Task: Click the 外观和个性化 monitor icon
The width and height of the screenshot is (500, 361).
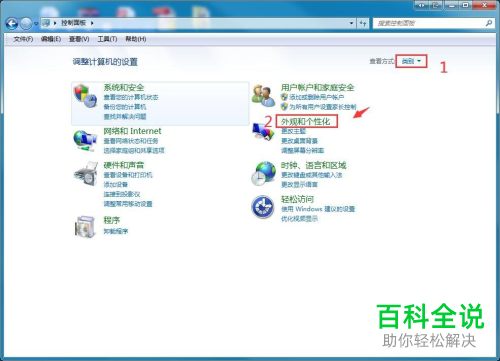Action: tap(263, 132)
